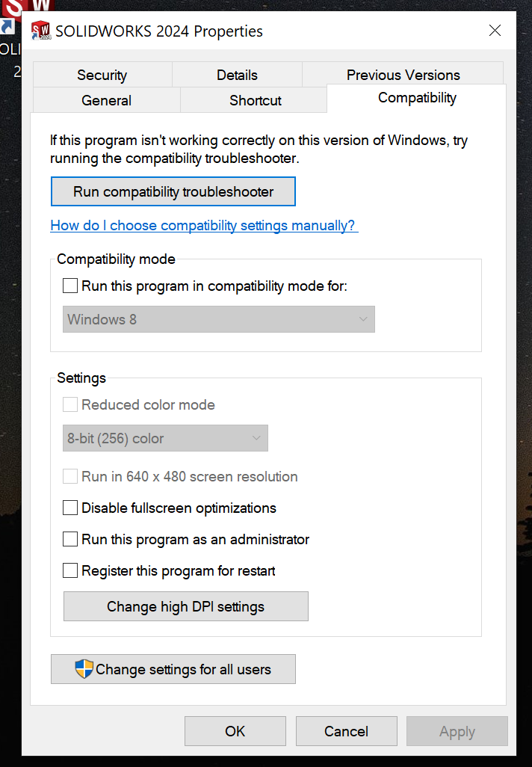The image size is (532, 767).
Task: Expand the 8-bit (256) color dropdown
Action: (x=165, y=439)
